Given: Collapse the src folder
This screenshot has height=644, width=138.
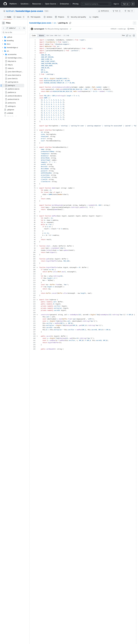Looking at the screenshot, I should point(2,51).
